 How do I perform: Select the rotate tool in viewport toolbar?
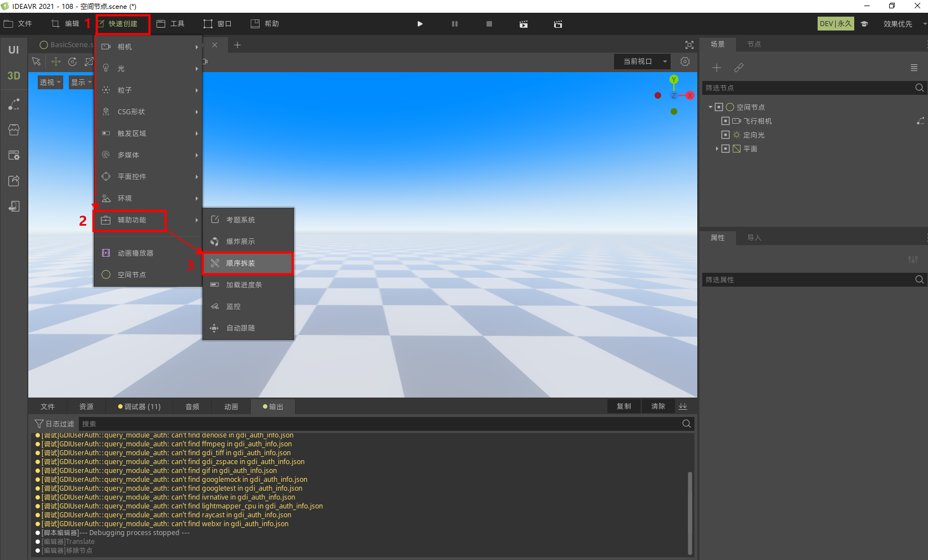point(72,62)
